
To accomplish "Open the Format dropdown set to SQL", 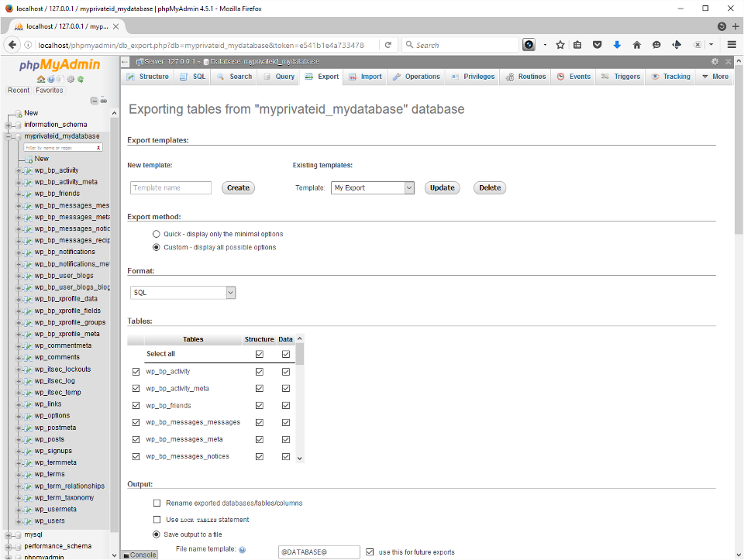I will 183,293.
